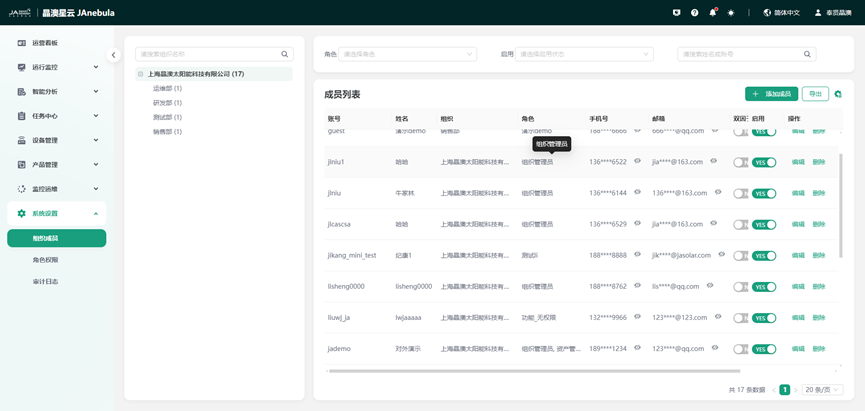Toggle two-factor switch for lisheng0000 row
This screenshot has width=865, height=411.
pyautogui.click(x=740, y=287)
